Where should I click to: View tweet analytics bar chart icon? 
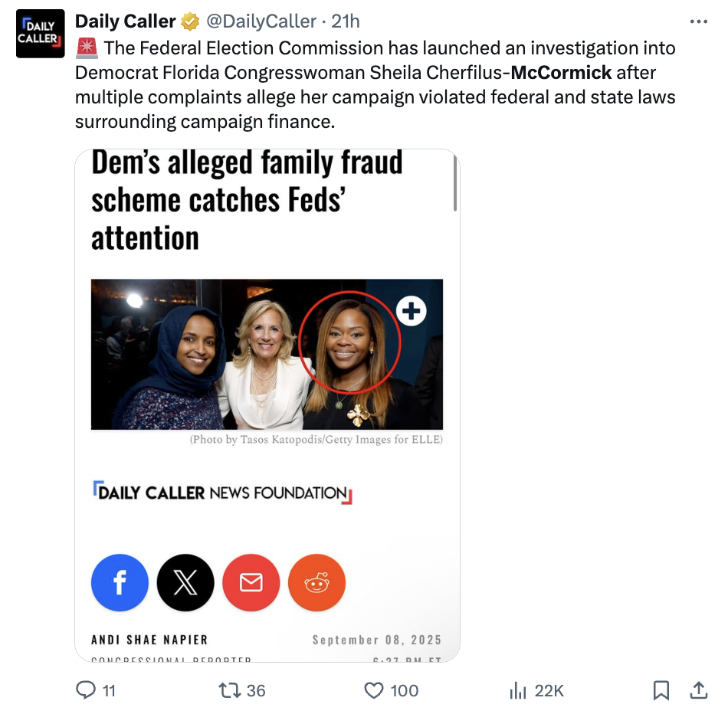click(x=518, y=690)
